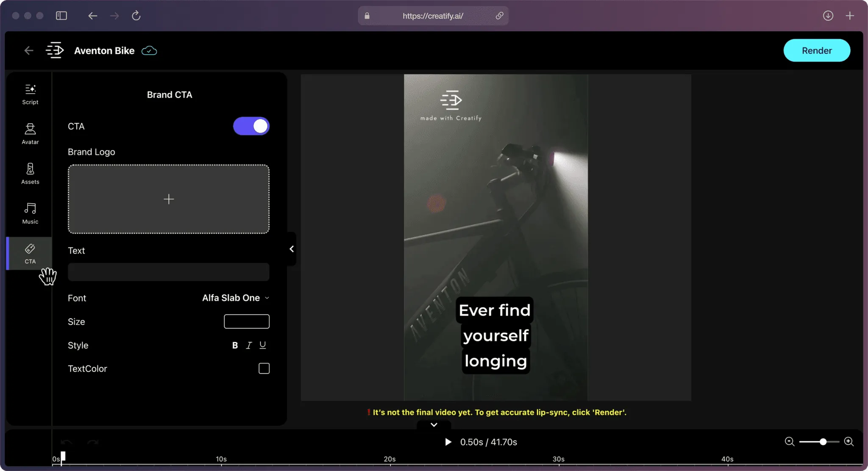The image size is (868, 471).
Task: Reload the browser page
Action: [x=136, y=16]
